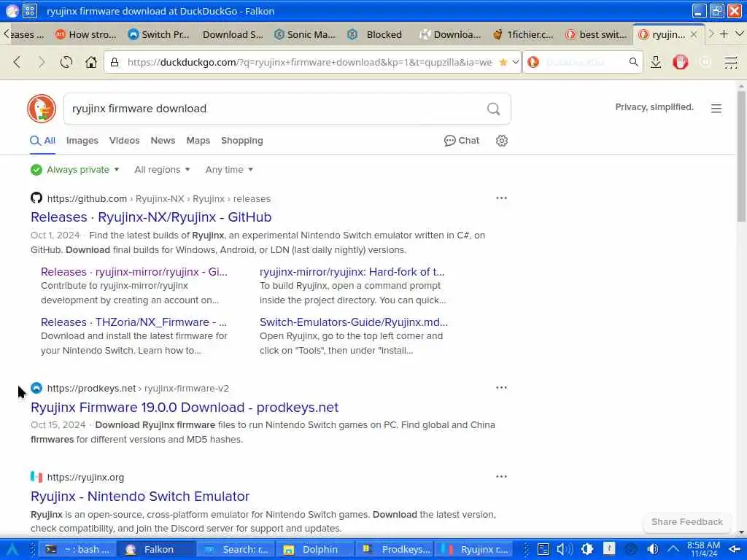This screenshot has height=560, width=747.
Task: Open 'Releases · ryujinx-mirror/ryujinx' sublink
Action: point(134,272)
